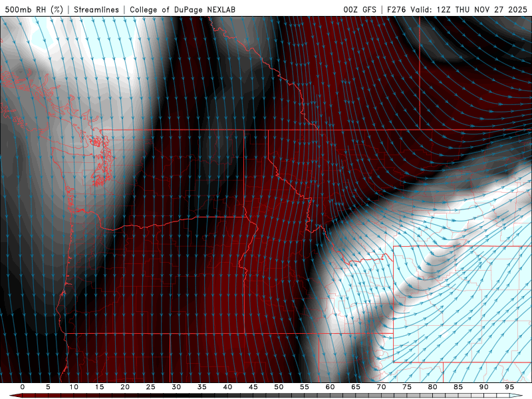
Task: Click the 70 label on RH scale
Action: 381,387
